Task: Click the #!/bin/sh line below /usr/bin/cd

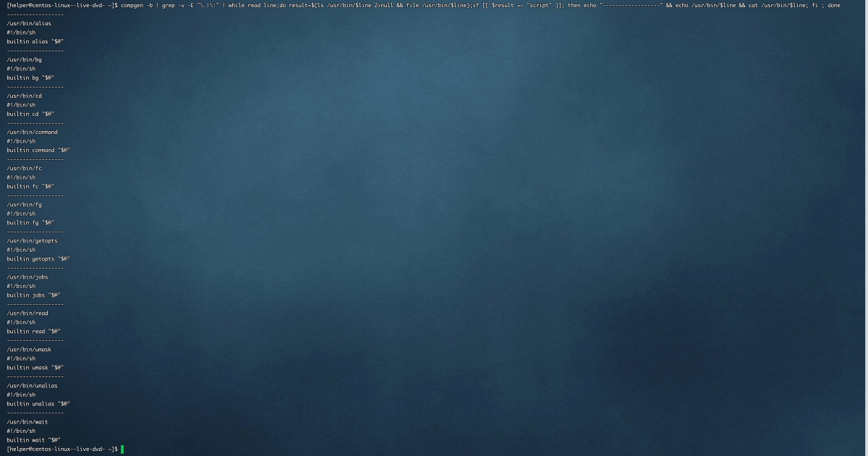Action: point(21,105)
